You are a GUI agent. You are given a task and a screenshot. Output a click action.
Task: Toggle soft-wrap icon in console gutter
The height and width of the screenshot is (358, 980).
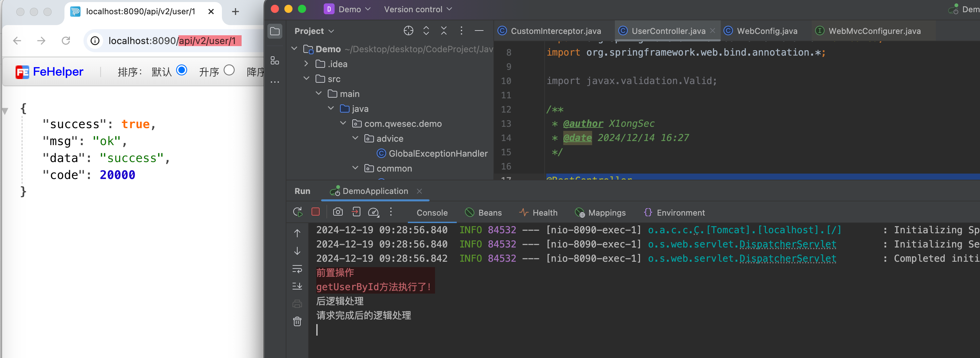pos(297,269)
